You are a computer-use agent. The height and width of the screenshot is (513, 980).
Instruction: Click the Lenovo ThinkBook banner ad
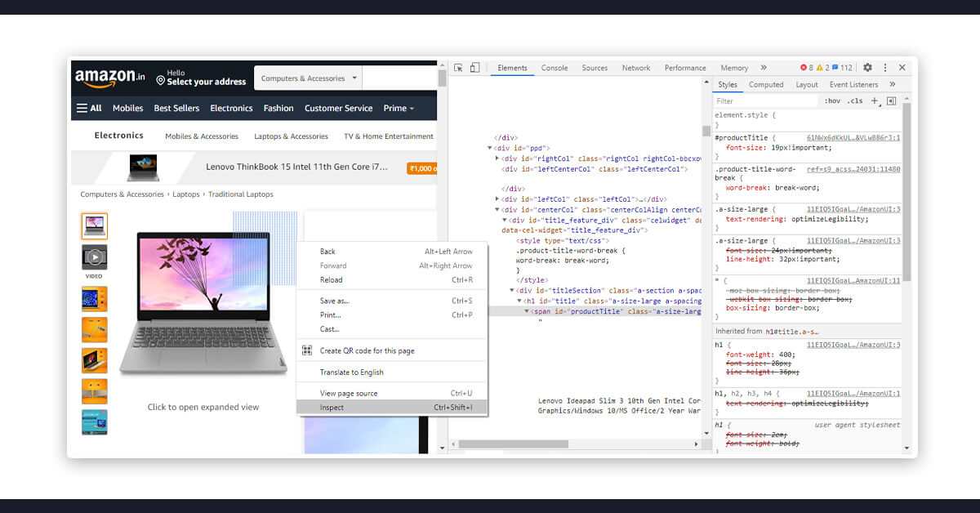[255, 167]
